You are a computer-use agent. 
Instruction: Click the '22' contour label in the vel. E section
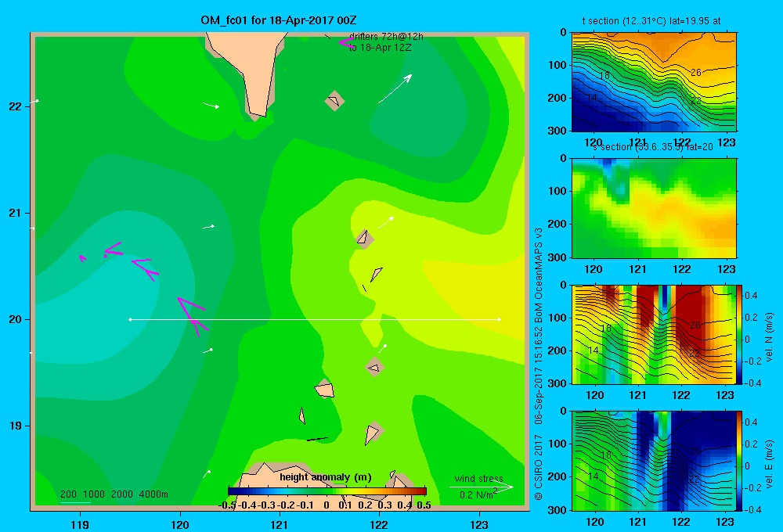pyautogui.click(x=694, y=479)
